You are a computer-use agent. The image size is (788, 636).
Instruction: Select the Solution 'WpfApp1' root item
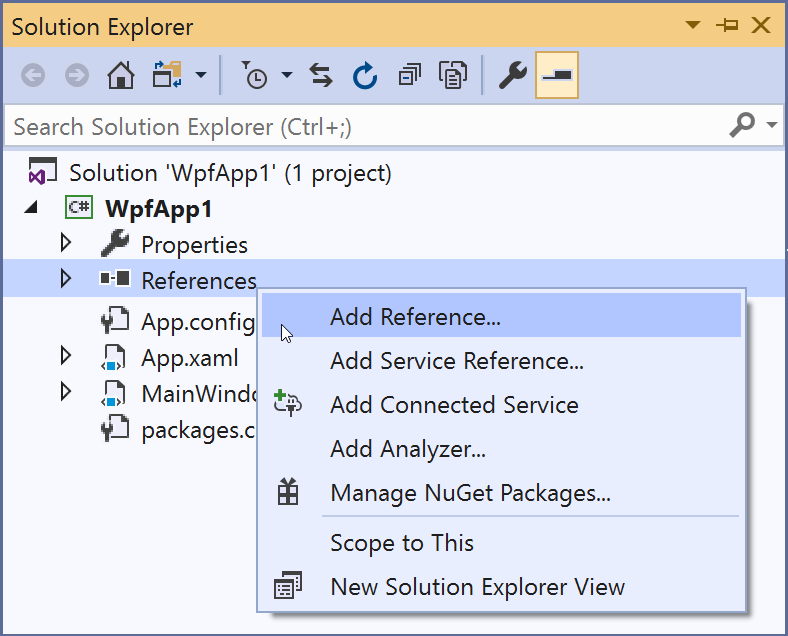[x=230, y=172]
